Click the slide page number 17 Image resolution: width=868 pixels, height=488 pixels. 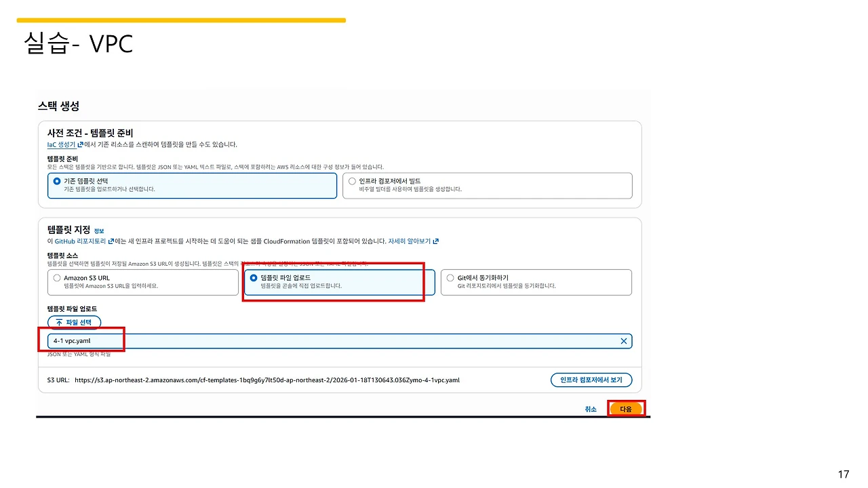pyautogui.click(x=844, y=474)
